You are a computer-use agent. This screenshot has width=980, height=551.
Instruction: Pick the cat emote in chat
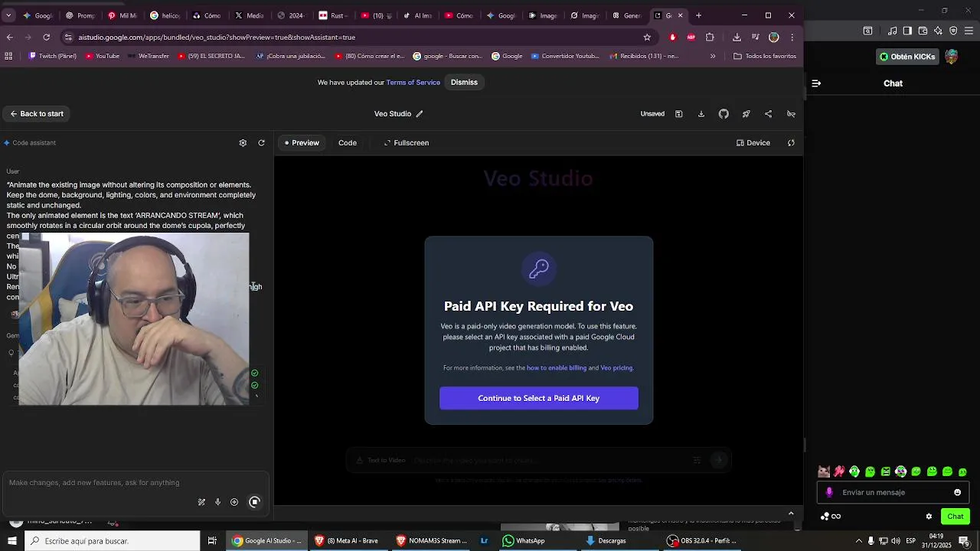[x=824, y=471]
